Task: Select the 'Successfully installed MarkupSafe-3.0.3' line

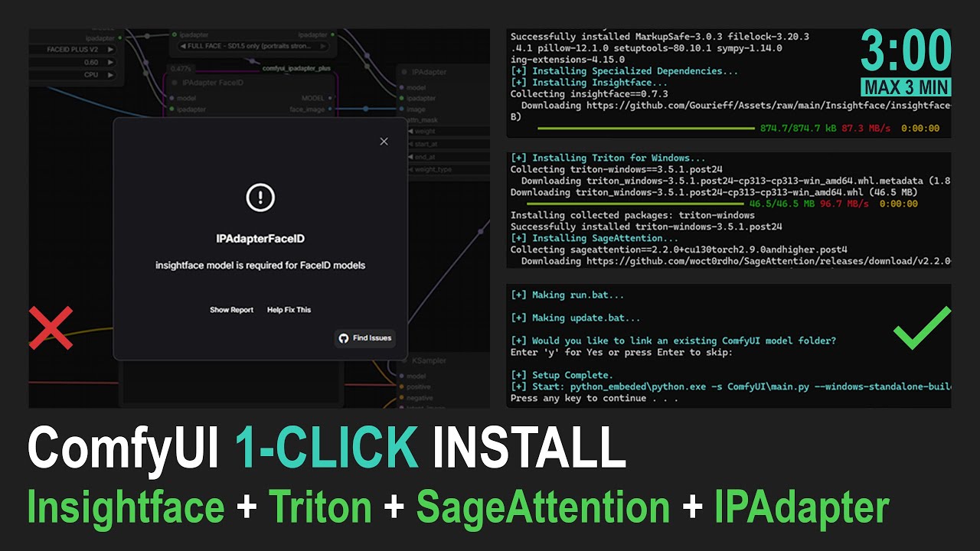Action: tap(660, 37)
